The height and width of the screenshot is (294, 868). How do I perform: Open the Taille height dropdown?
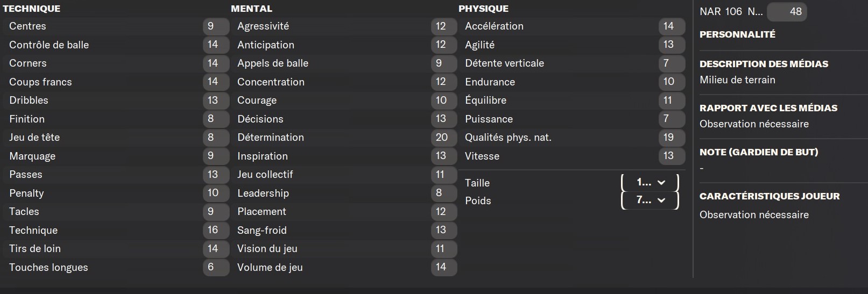pos(650,183)
